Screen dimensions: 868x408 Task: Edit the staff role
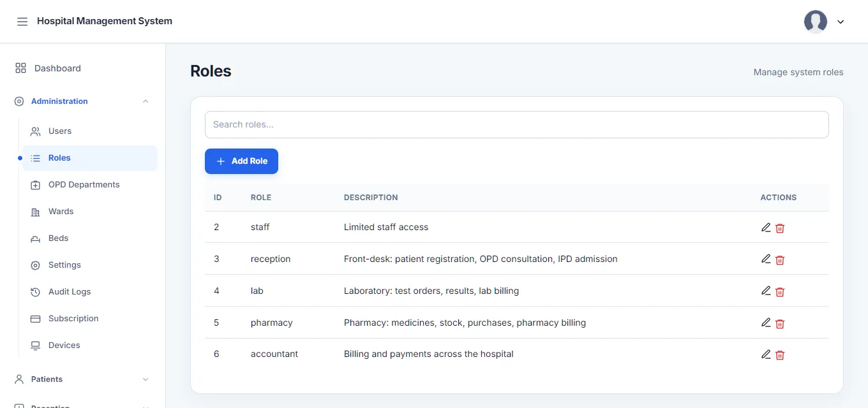[766, 228]
